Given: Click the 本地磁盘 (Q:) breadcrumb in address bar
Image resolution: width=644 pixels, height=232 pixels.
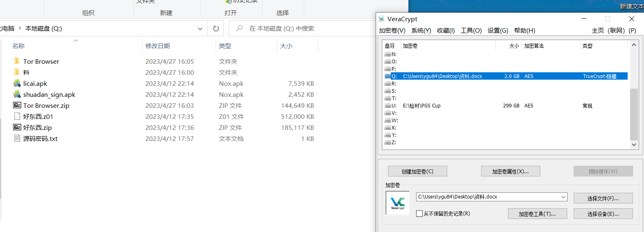Looking at the screenshot, I should pos(44,29).
